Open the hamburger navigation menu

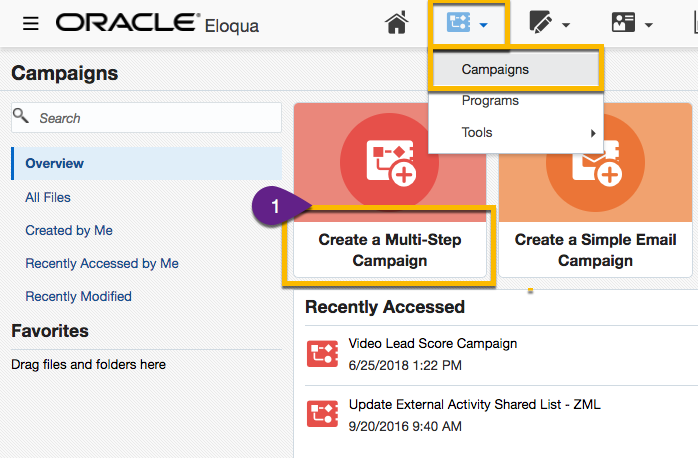pos(31,23)
